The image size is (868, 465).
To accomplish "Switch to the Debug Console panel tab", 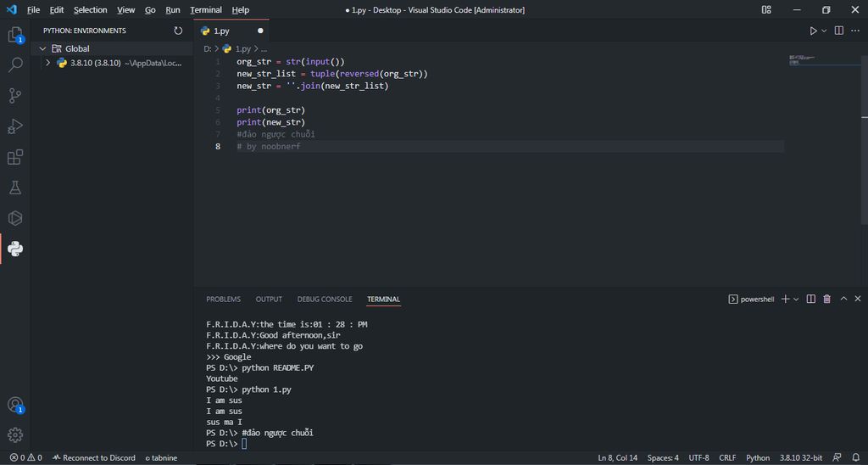I will click(x=325, y=299).
